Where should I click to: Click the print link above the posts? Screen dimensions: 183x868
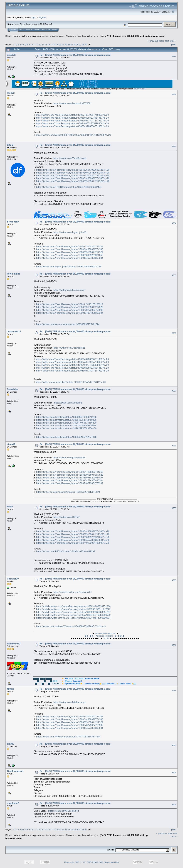coord(173,45)
